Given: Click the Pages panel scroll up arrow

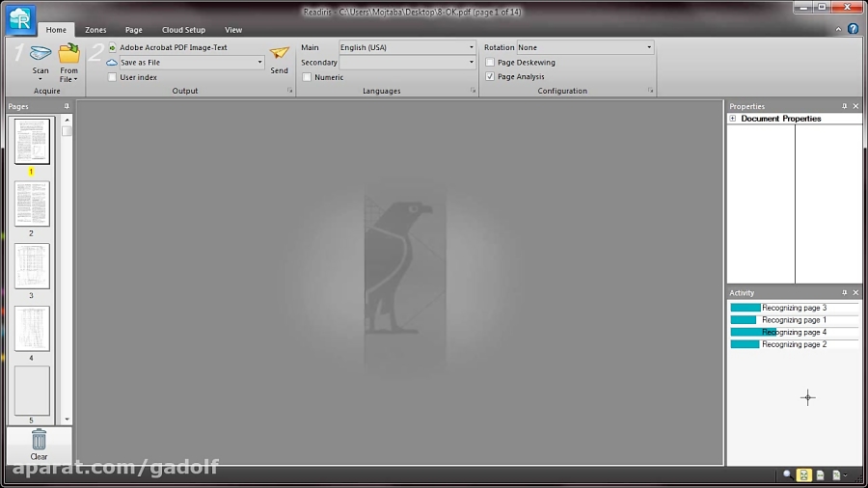Looking at the screenshot, I should pyautogui.click(x=67, y=120).
